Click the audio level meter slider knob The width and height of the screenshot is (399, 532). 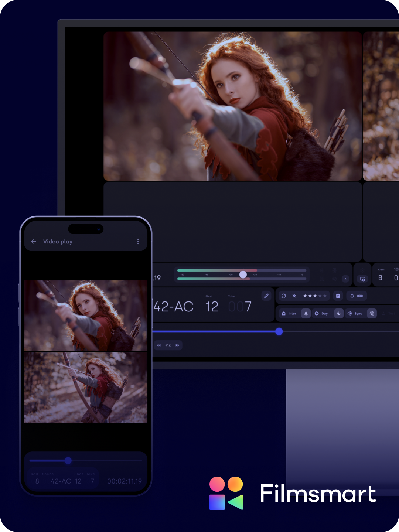(x=243, y=274)
